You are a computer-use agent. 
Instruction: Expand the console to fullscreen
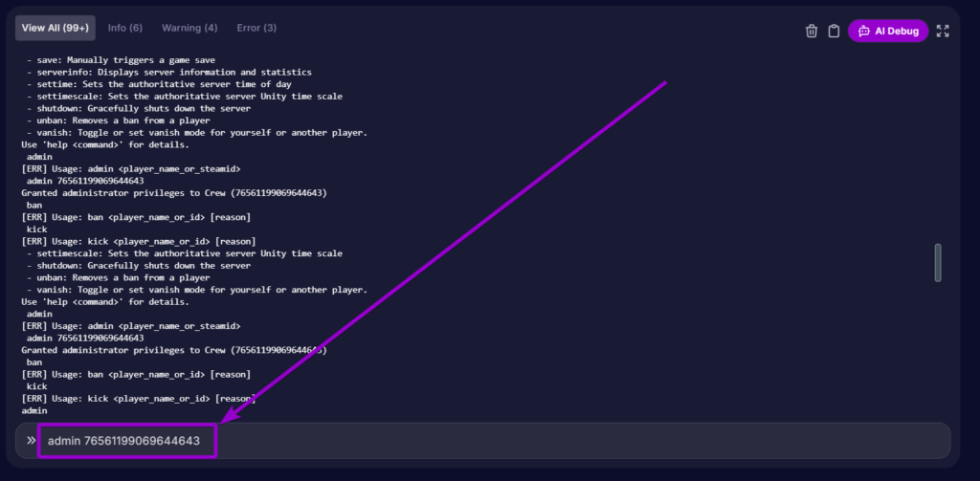click(943, 31)
